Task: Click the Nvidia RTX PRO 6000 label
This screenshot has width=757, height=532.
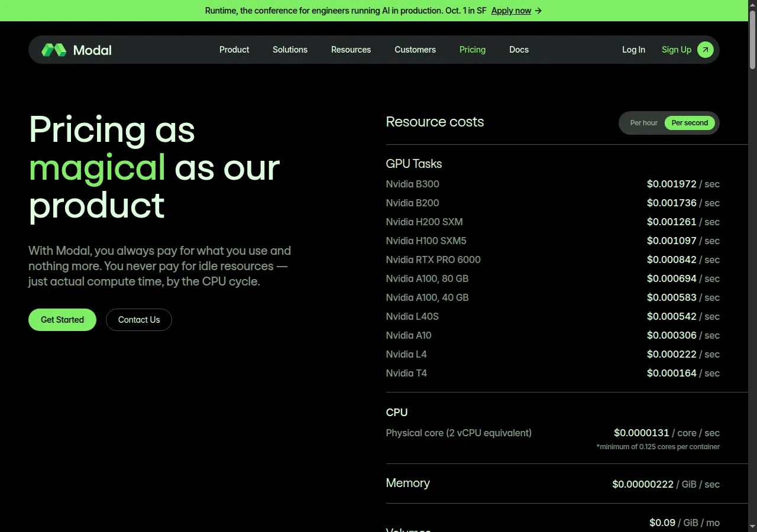Action: (433, 259)
